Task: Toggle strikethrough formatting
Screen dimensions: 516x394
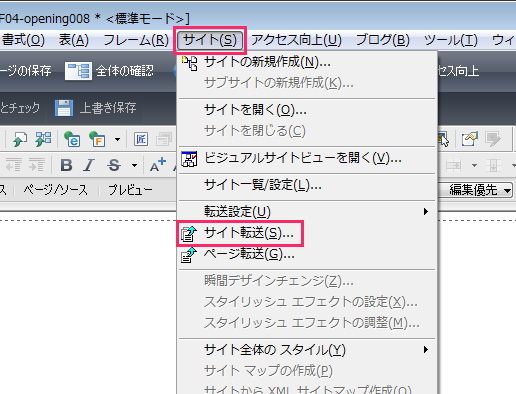Action: click(114, 165)
